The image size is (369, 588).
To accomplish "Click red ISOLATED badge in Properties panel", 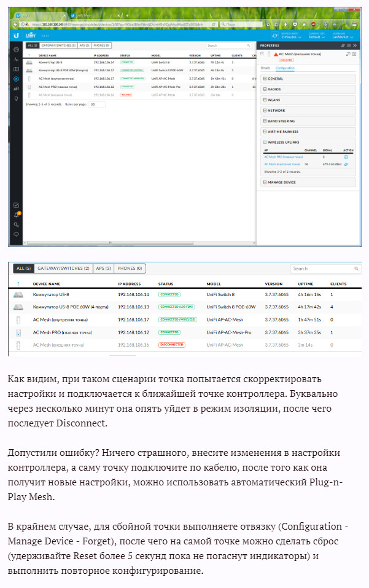I will pos(286,60).
